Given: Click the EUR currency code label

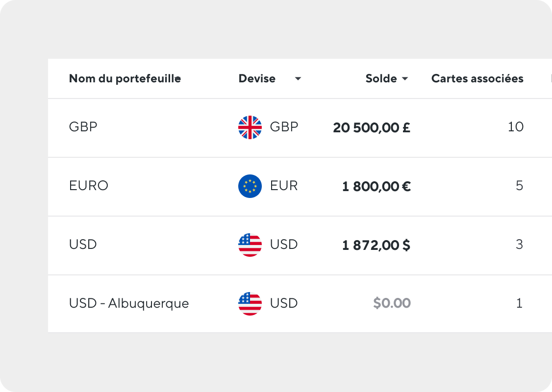Looking at the screenshot, I should point(284,185).
